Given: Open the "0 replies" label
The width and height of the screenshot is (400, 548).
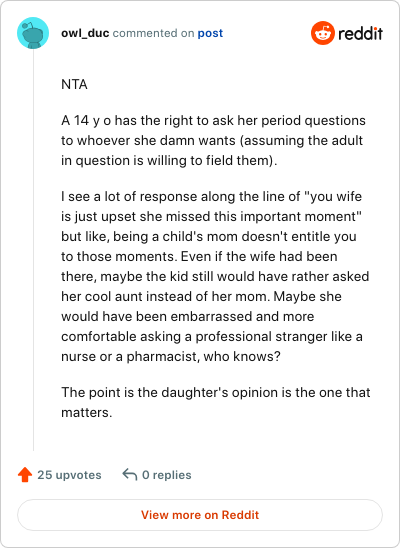Looking at the screenshot, I should tap(167, 475).
